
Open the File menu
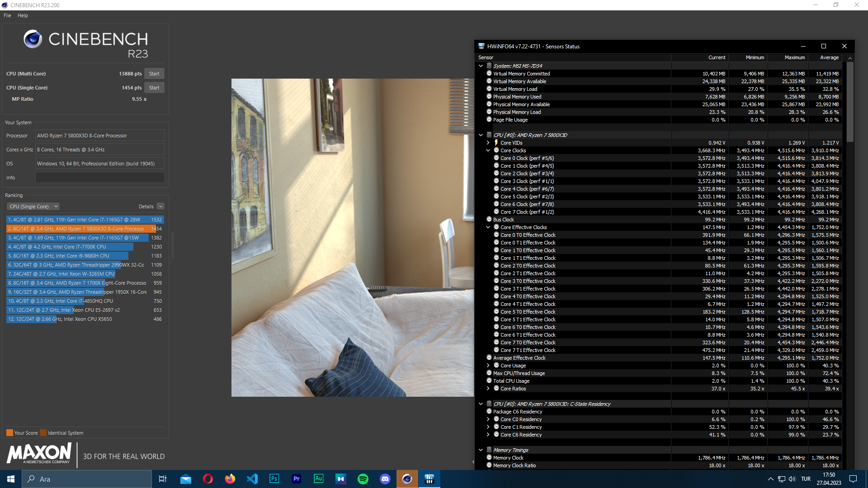coord(7,15)
